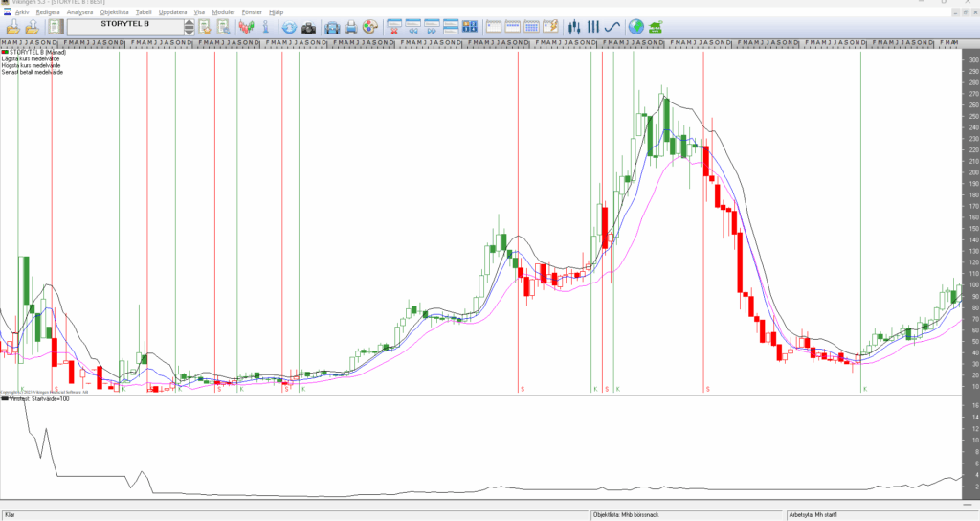This screenshot has width=980, height=521.
Task: Open the Uppdatera menu
Action: [172, 11]
